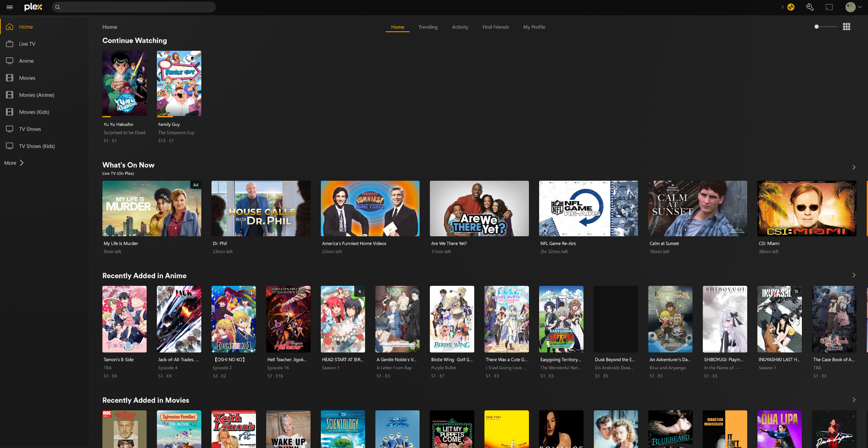Resume watching Yu Yu Hakusho
Image resolution: width=868 pixels, height=448 pixels.
(124, 83)
